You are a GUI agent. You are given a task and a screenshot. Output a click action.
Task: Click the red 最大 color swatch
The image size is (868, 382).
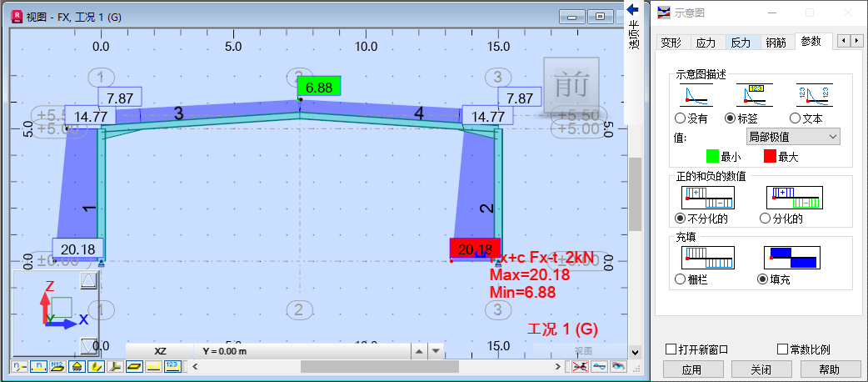pos(771,157)
